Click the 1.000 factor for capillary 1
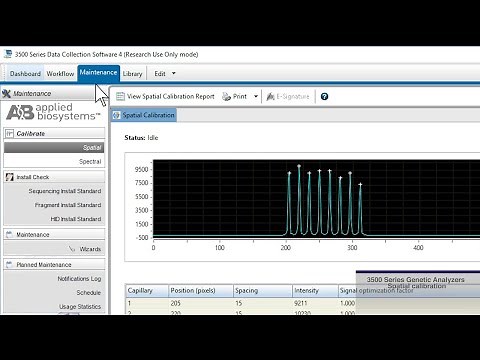The image size is (480, 360). point(347,303)
